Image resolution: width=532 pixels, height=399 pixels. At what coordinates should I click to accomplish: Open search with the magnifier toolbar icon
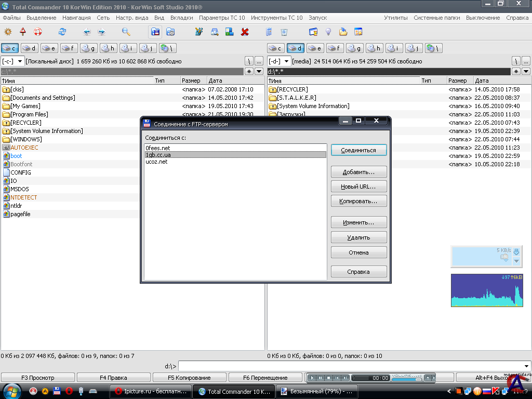pos(126,32)
